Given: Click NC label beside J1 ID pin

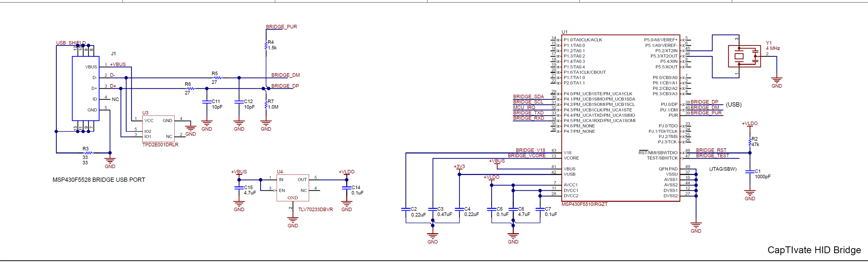Looking at the screenshot, I should pyautogui.click(x=116, y=100).
